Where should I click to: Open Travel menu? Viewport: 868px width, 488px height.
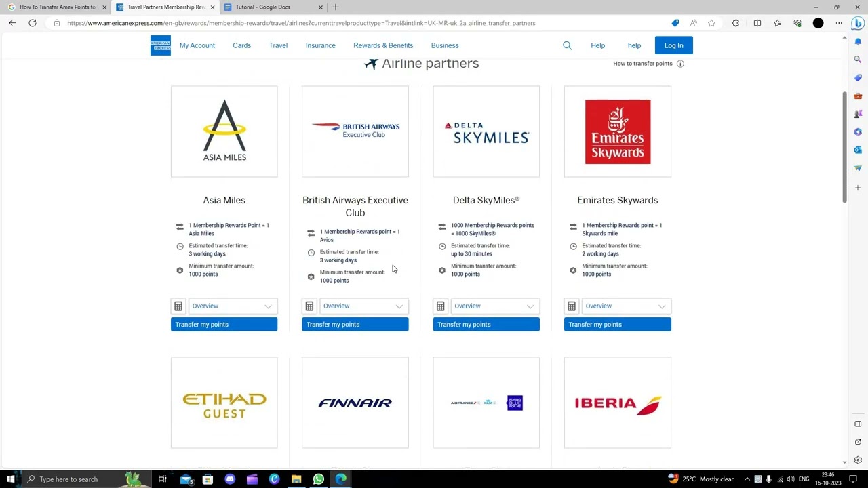pos(278,45)
